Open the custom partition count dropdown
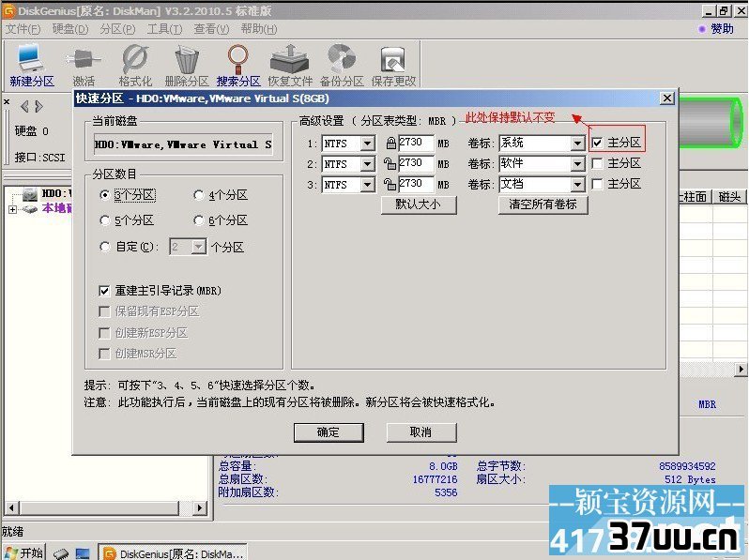Image resolution: width=749 pixels, height=560 pixels. [198, 247]
